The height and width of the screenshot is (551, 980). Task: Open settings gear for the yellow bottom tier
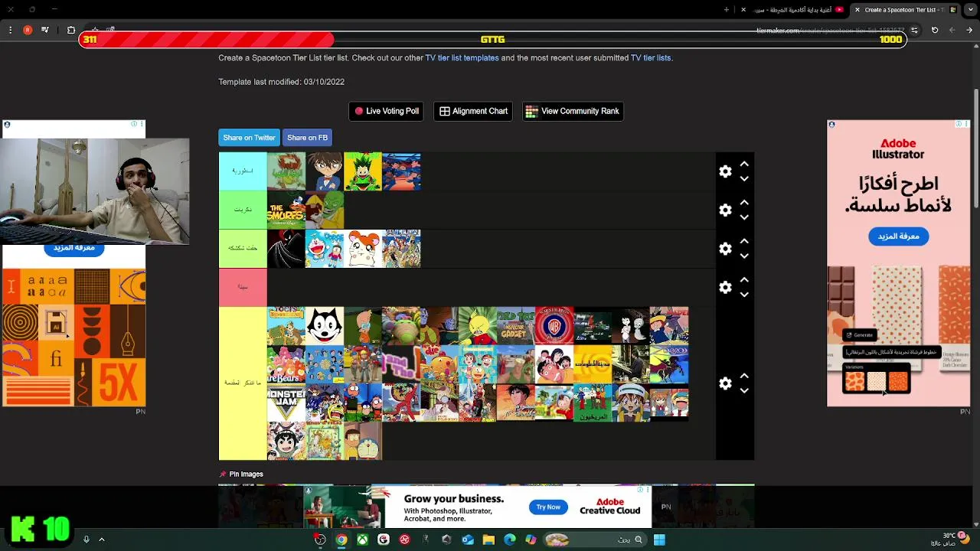[x=725, y=383]
